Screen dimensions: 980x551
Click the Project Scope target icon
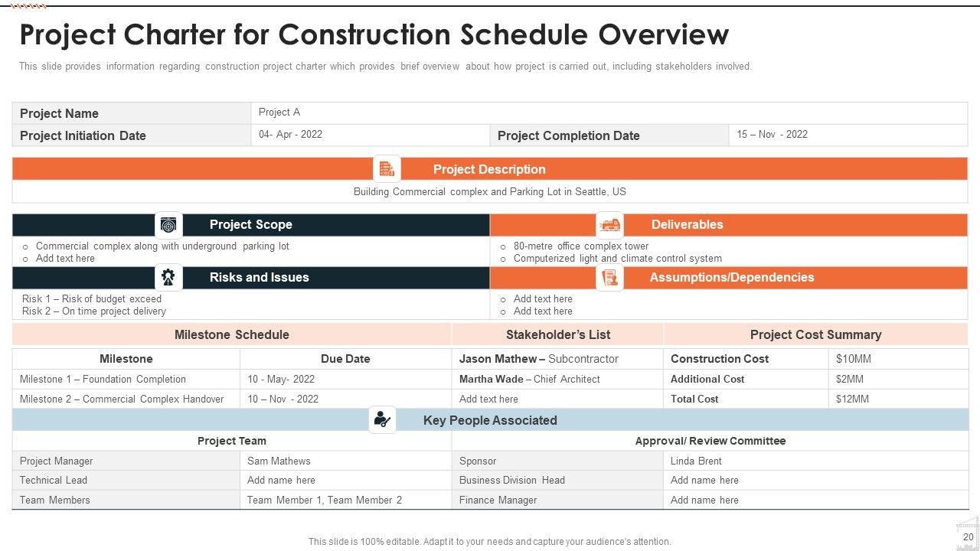[x=168, y=225]
